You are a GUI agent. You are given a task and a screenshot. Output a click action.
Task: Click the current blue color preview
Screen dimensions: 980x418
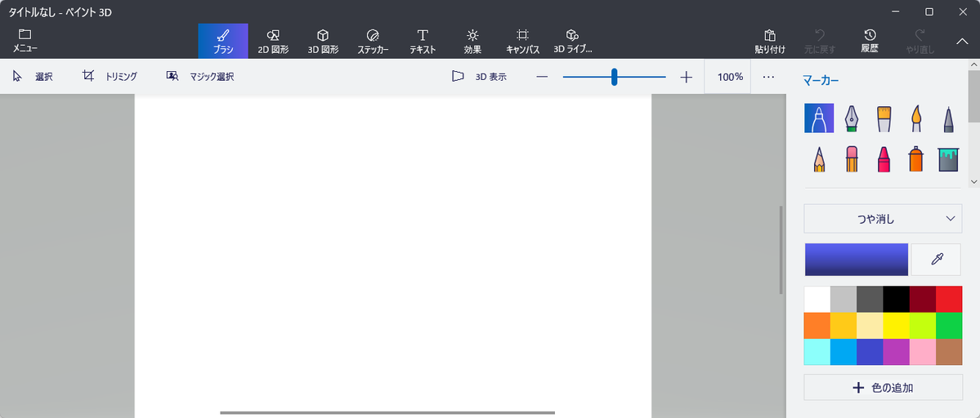click(857, 260)
